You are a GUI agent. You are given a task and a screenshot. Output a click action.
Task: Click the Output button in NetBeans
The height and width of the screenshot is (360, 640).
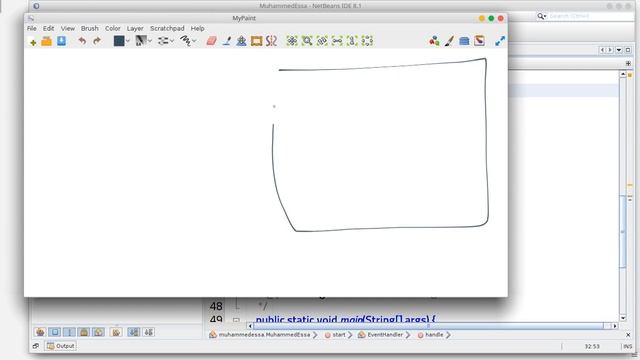[60, 346]
